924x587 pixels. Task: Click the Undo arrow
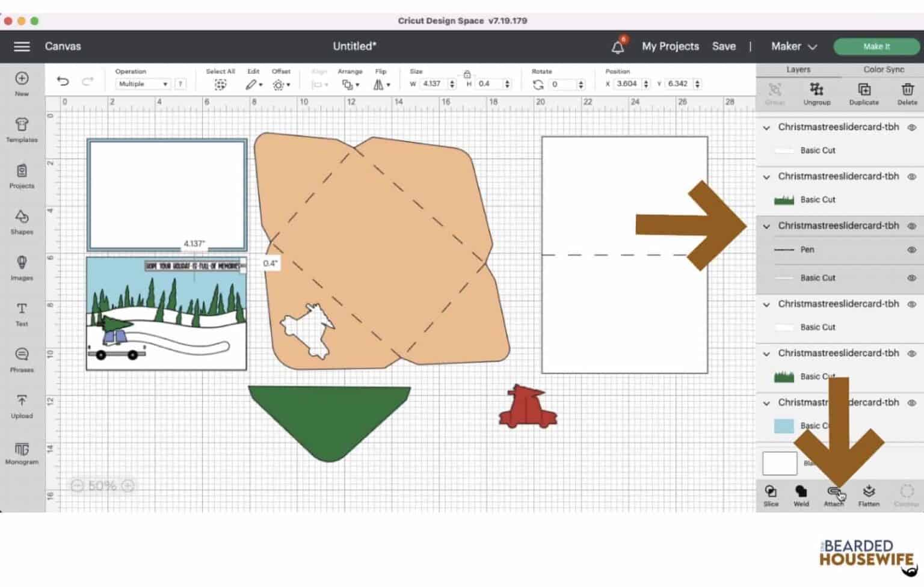point(63,82)
